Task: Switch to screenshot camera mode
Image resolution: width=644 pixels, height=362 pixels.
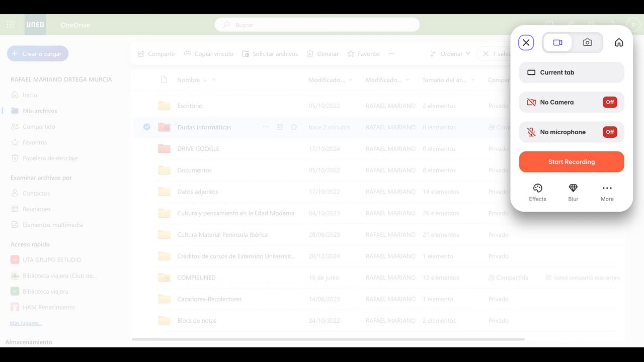Action: click(x=587, y=43)
